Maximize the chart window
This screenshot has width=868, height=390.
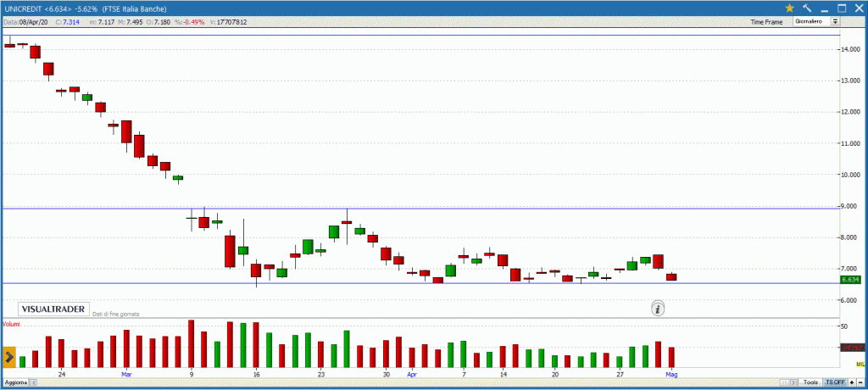[x=842, y=8]
